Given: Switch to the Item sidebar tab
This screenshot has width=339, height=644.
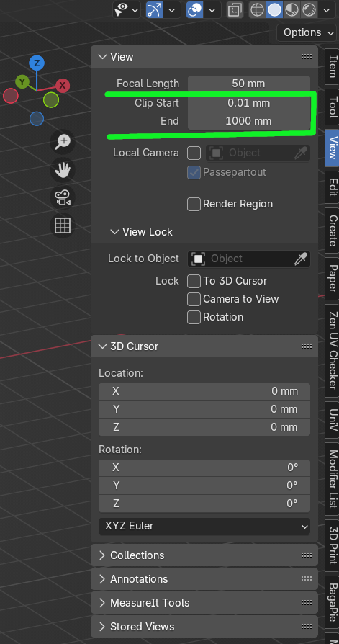Looking at the screenshot, I should (333, 66).
